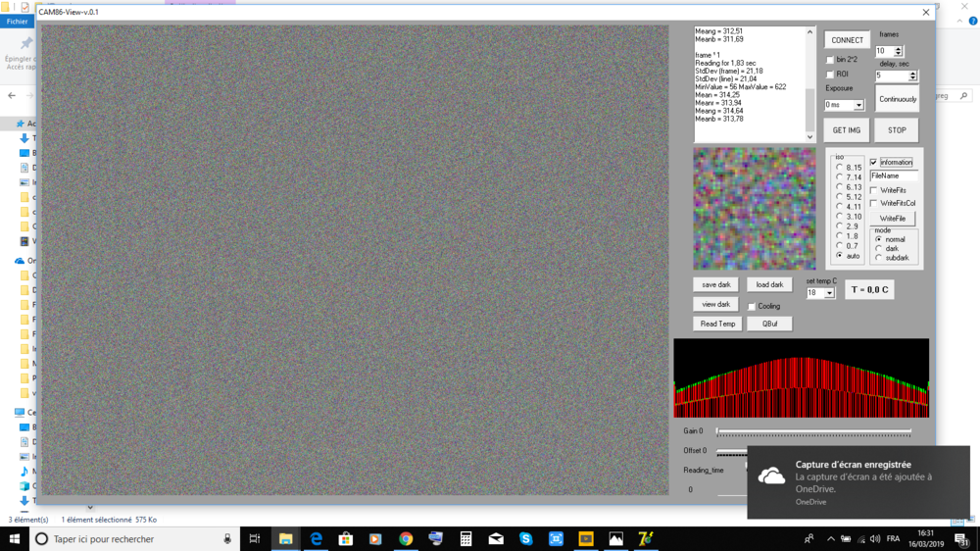This screenshot has height=551, width=980.
Task: Click the zoomed pixel preview thumbnail
Action: tap(755, 208)
